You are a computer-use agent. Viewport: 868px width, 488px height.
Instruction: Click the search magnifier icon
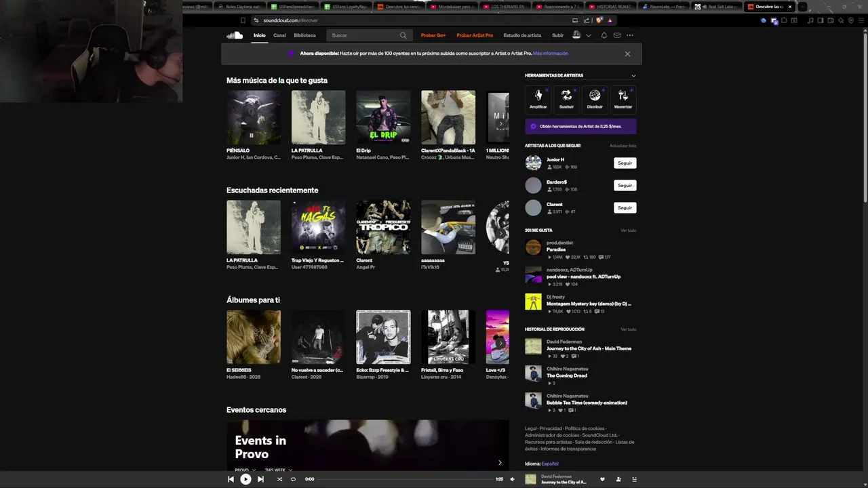[403, 35]
